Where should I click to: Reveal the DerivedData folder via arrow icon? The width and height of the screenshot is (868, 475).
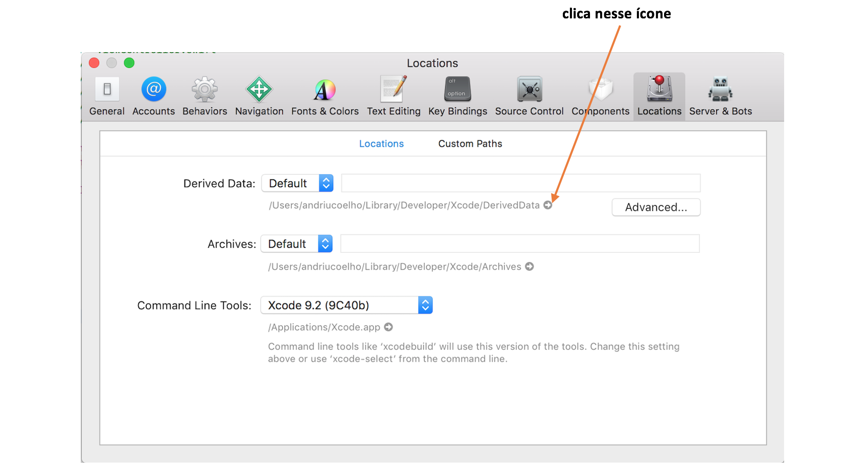(x=547, y=205)
